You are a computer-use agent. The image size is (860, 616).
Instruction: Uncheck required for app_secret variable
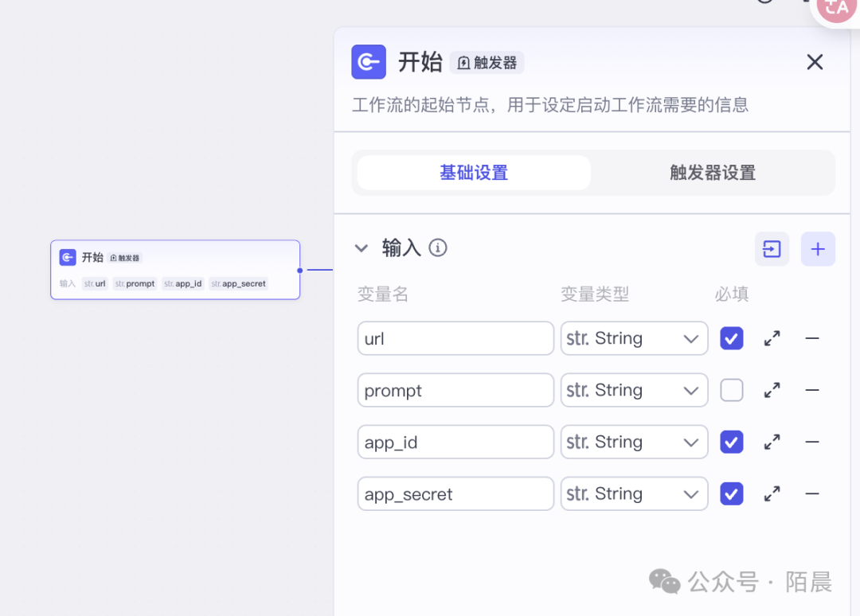point(732,493)
